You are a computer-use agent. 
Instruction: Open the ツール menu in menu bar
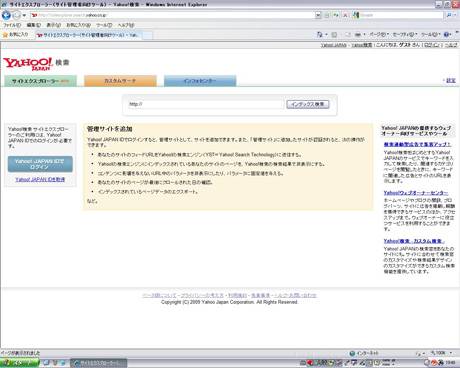[x=104, y=25]
